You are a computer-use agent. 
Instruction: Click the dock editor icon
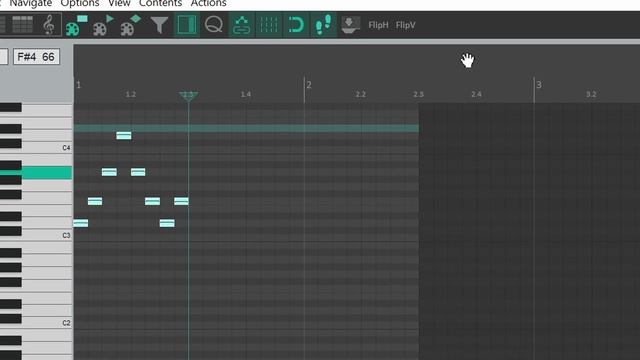pos(350,25)
